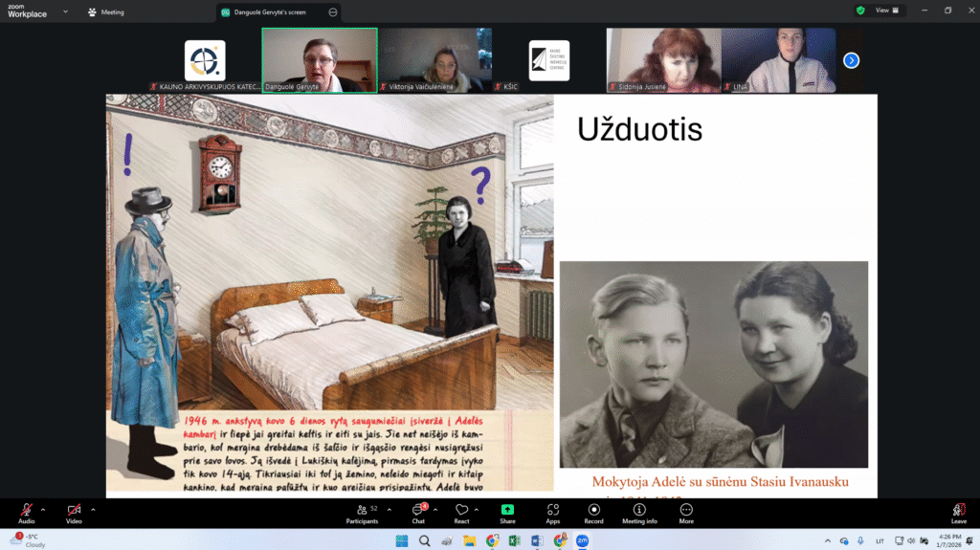
Task: Open the Apps panel
Action: click(x=553, y=513)
